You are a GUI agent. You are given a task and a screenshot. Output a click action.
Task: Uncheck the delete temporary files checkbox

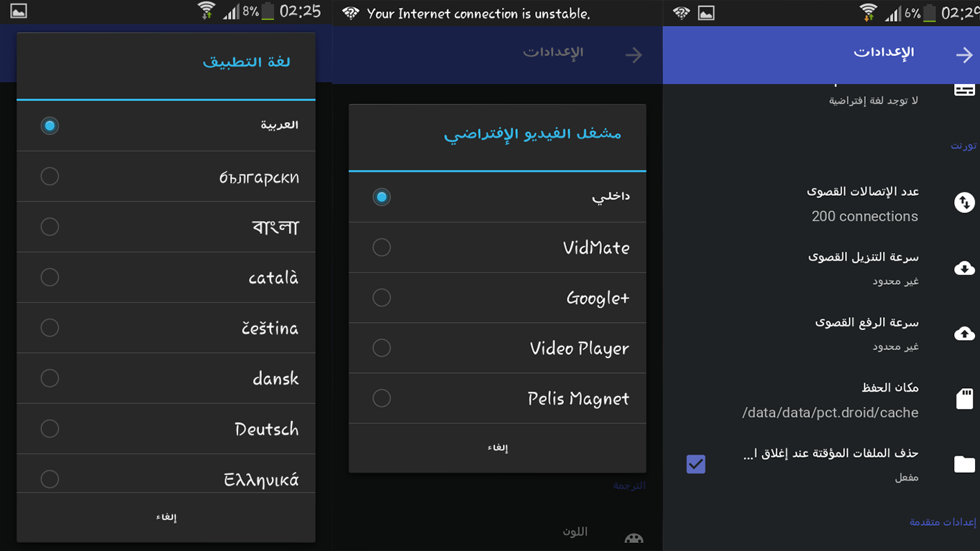(695, 464)
